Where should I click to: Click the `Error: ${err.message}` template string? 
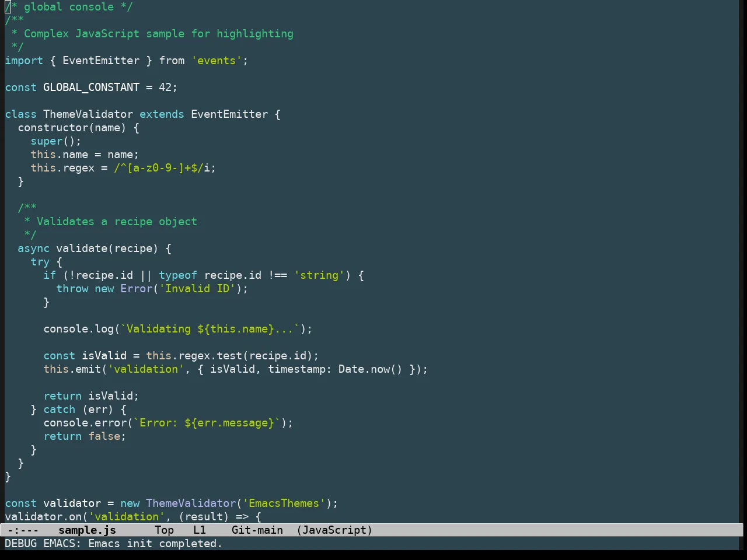[207, 423]
